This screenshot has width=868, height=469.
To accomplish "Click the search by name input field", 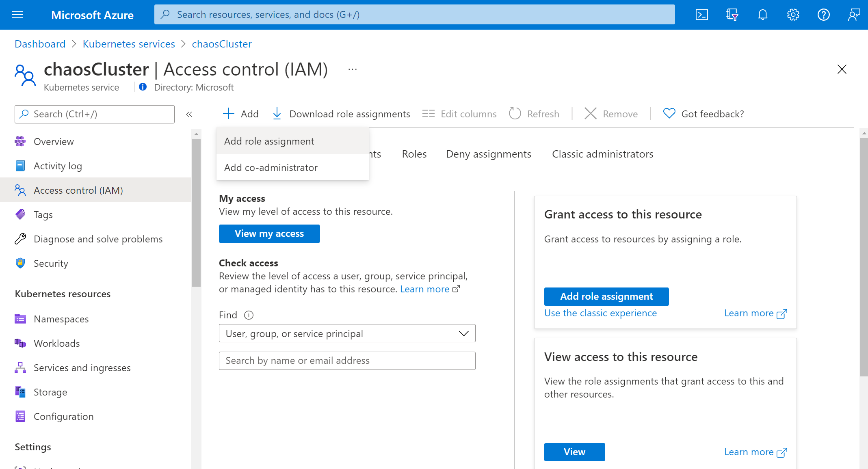I will pos(347,361).
